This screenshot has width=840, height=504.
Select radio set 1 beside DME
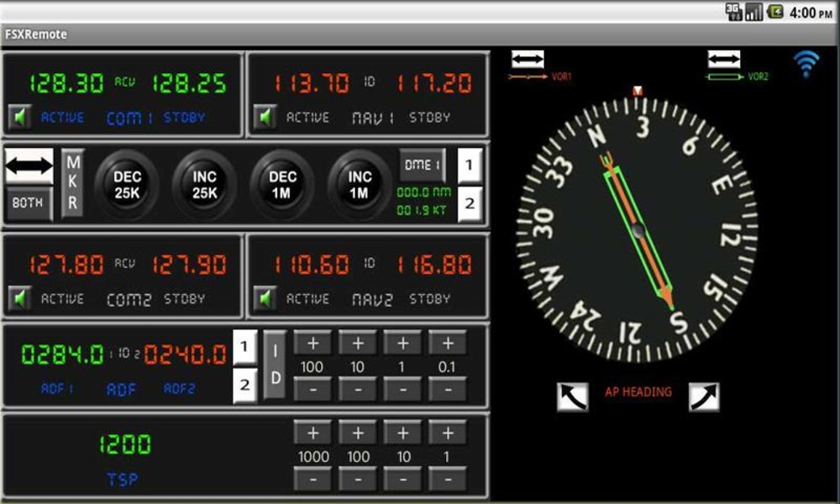[470, 165]
